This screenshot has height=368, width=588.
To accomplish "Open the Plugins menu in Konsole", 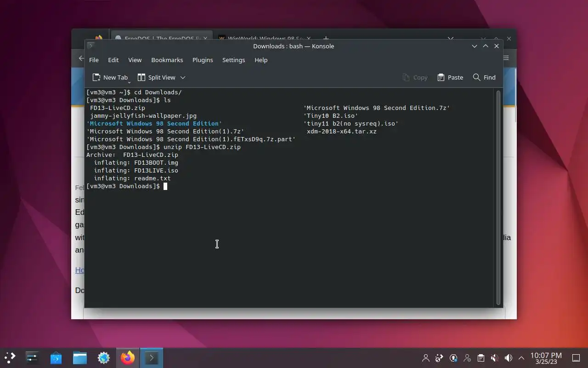I will (203, 60).
